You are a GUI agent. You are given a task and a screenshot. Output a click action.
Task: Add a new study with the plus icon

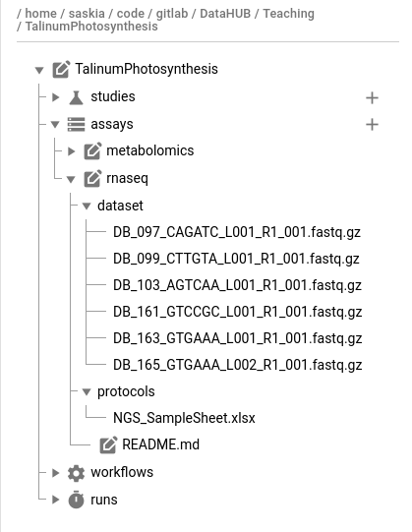[x=372, y=98]
